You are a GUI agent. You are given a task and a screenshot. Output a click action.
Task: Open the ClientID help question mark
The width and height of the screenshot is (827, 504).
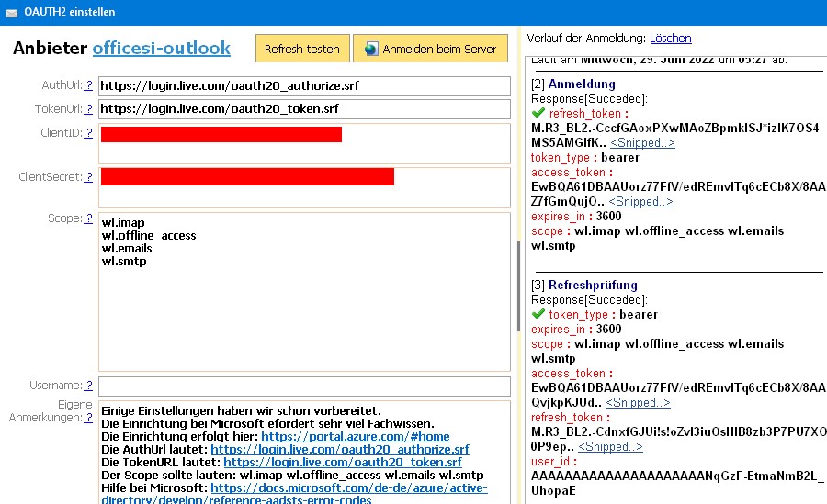point(88,133)
